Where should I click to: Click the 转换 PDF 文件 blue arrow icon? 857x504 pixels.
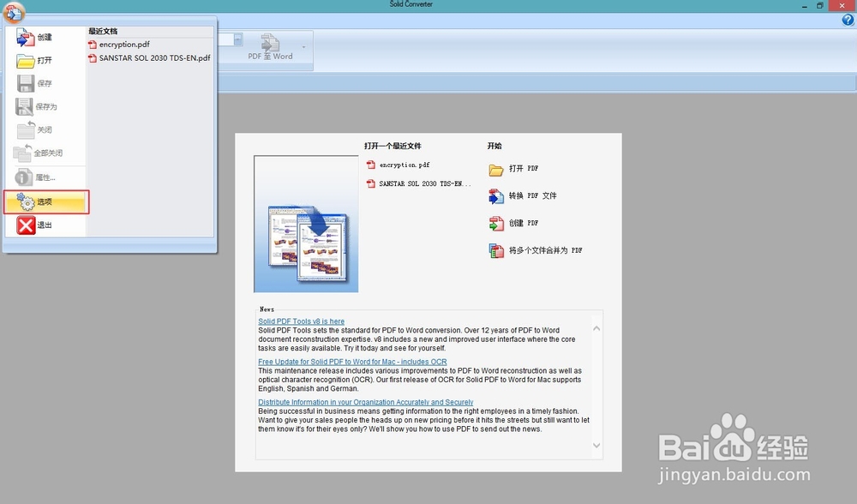click(495, 196)
